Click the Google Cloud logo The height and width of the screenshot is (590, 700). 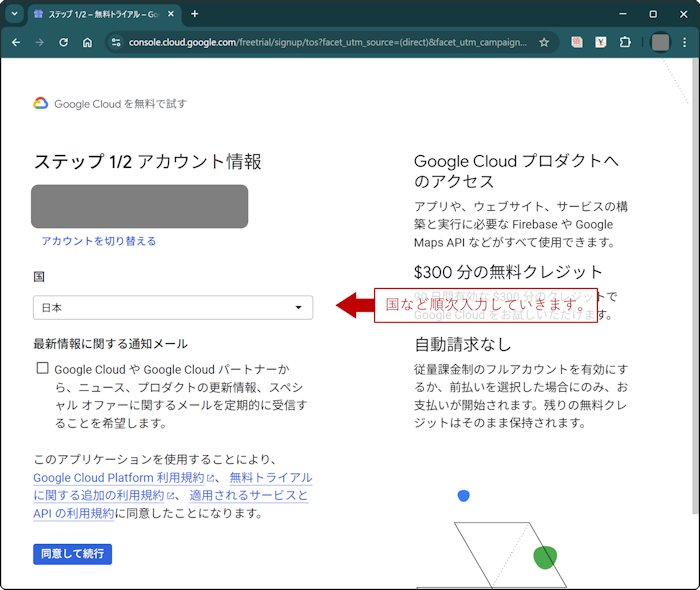(x=41, y=103)
